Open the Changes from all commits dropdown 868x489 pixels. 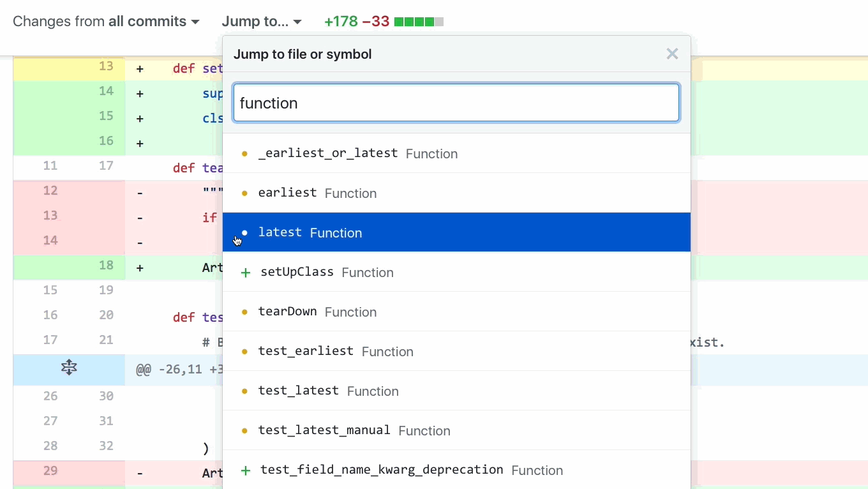(x=106, y=22)
